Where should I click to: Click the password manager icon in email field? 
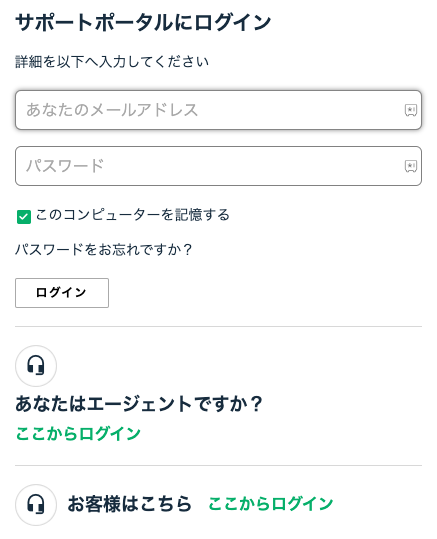(x=411, y=110)
